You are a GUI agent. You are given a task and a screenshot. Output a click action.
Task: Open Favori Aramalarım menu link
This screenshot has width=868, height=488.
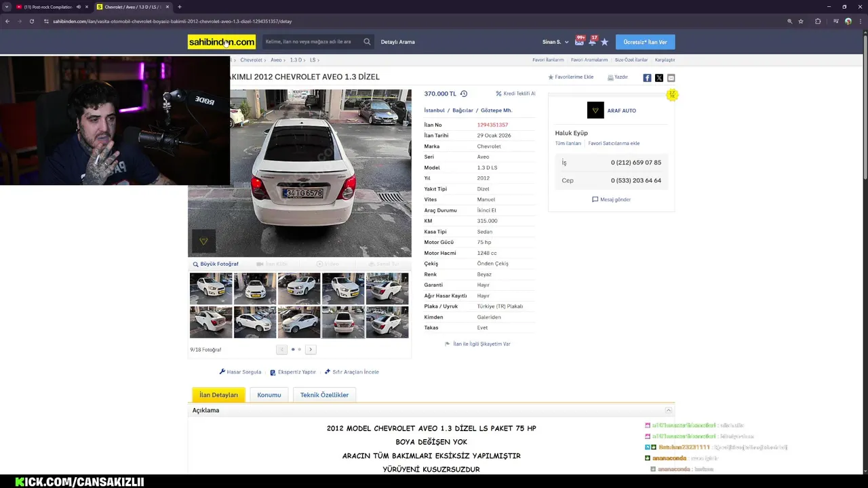(589, 60)
